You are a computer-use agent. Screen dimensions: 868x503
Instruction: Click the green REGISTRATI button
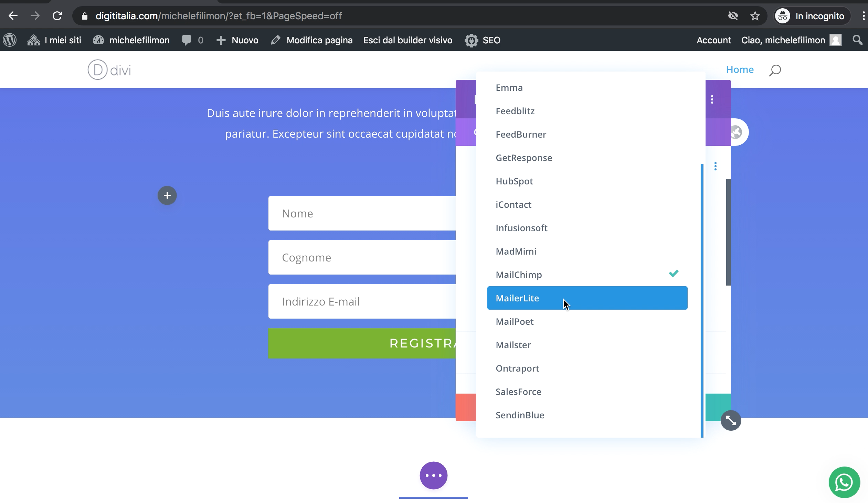click(x=362, y=343)
